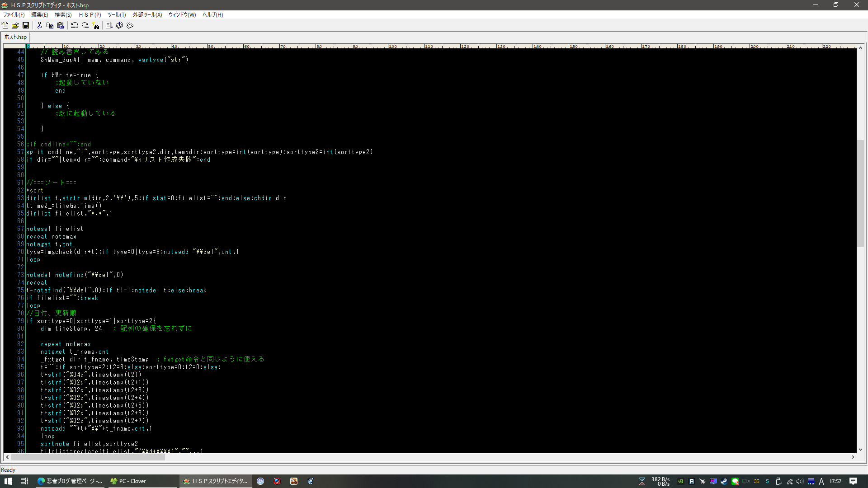Click the vertical scrollbar thumb
868x488 pixels.
pos(860,193)
